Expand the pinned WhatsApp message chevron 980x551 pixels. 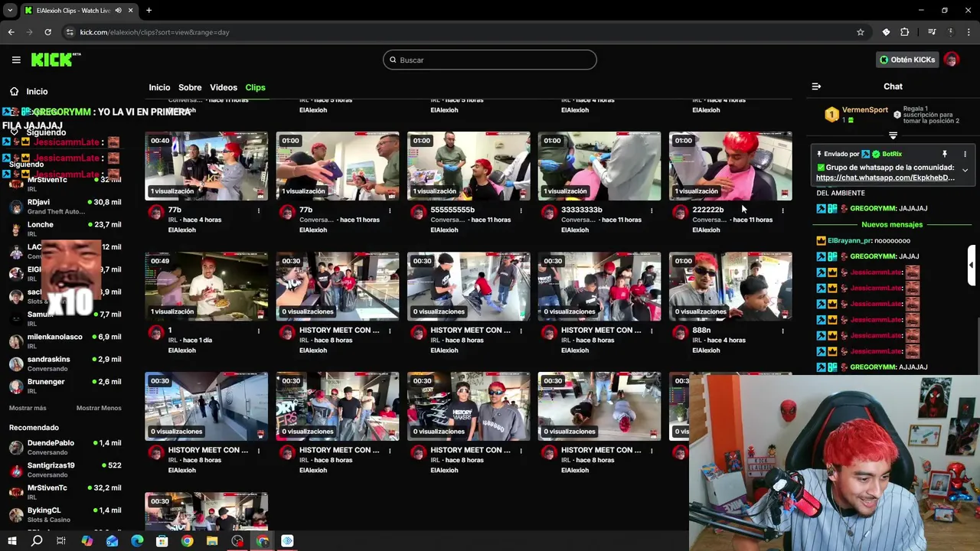point(965,170)
